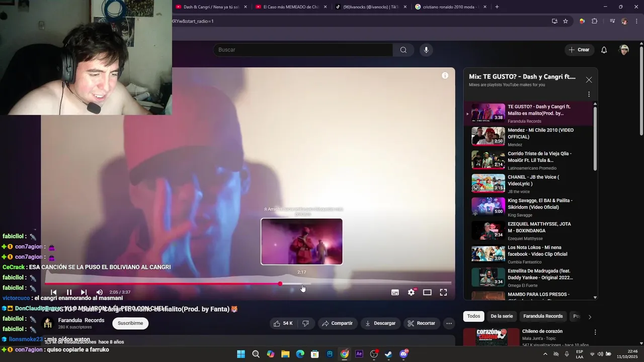Select CHANEL - JB the Voice video
Screen dimensions: 644x362
pyautogui.click(x=527, y=184)
